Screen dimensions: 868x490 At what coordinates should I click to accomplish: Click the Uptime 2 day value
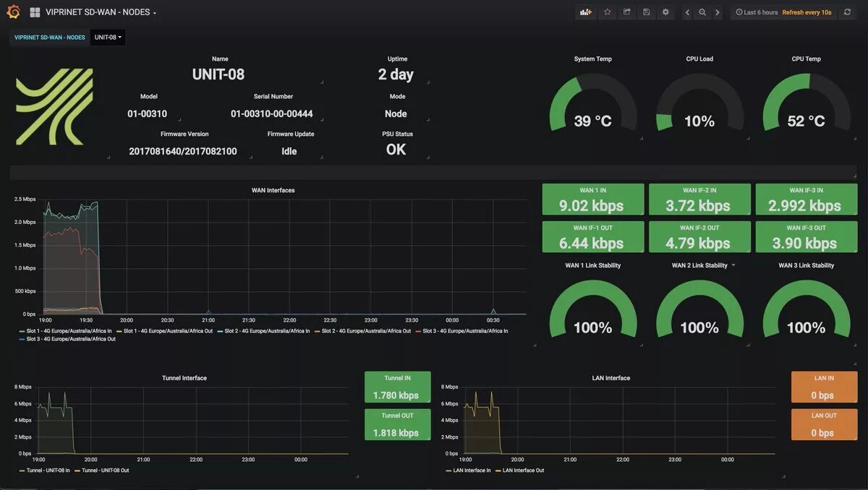point(396,74)
